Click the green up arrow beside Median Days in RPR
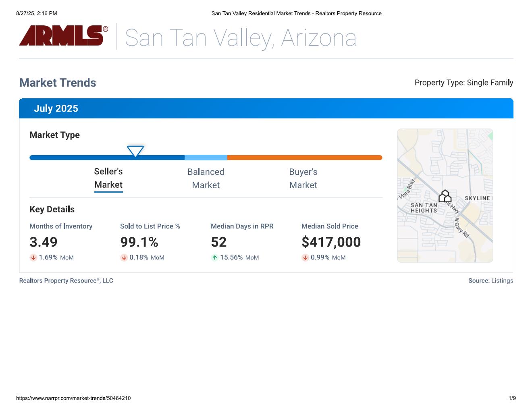This screenshot has height=411, width=532. click(x=214, y=257)
